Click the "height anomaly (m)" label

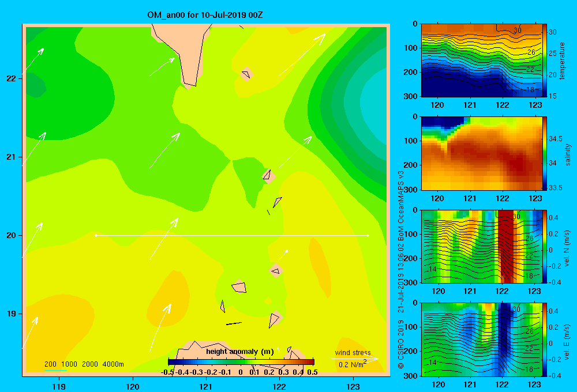point(240,352)
